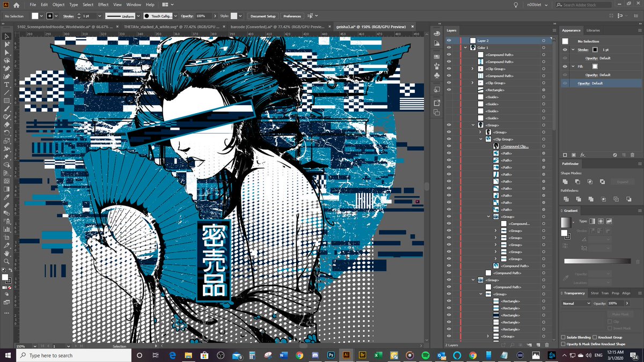Select the Paintbrush tool
Viewport: 644px width, 362px height.
(x=7, y=108)
